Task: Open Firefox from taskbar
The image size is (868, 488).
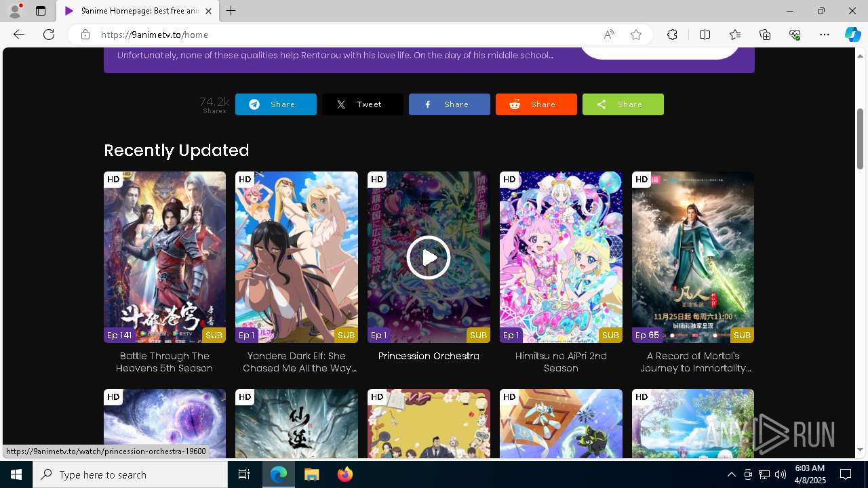Action: pyautogui.click(x=345, y=474)
